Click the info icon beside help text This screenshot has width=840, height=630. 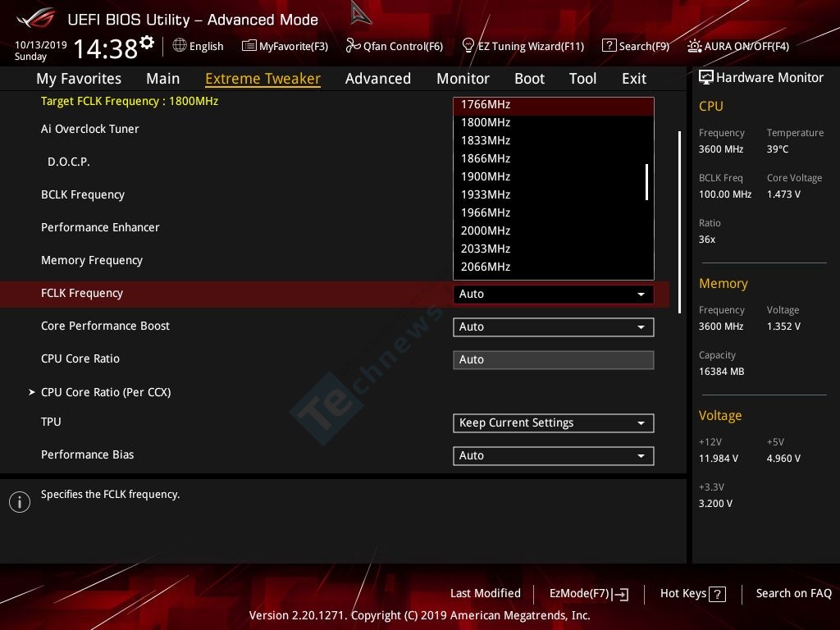(x=20, y=502)
